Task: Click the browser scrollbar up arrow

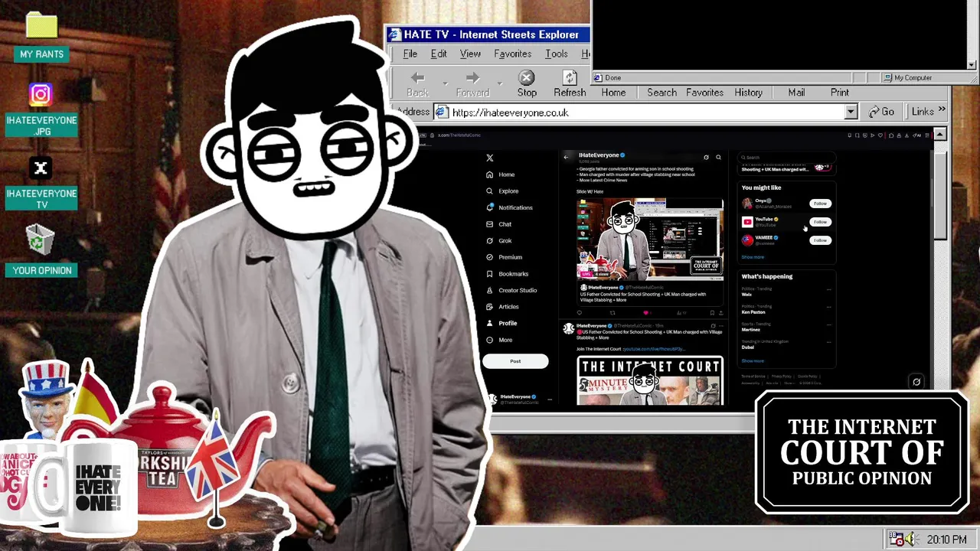Action: 940,135
